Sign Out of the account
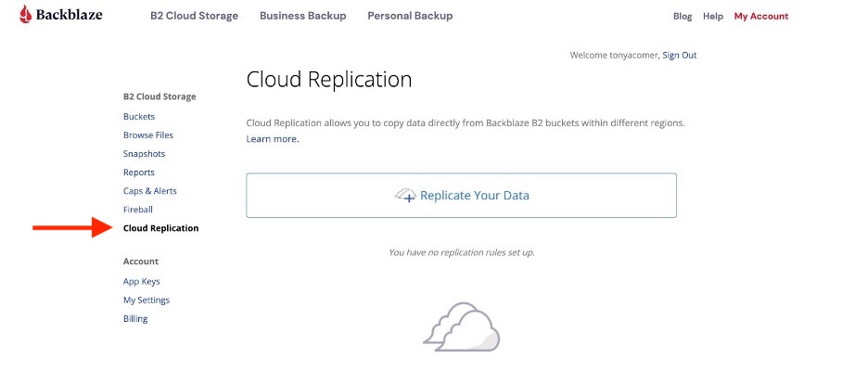The image size is (868, 384). click(679, 56)
